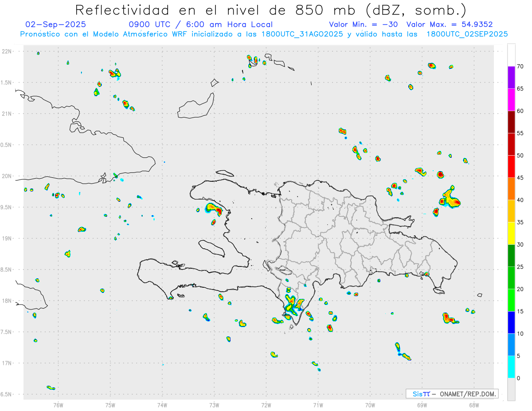
Task: Click the '70W' longitude label
Action: (370, 405)
